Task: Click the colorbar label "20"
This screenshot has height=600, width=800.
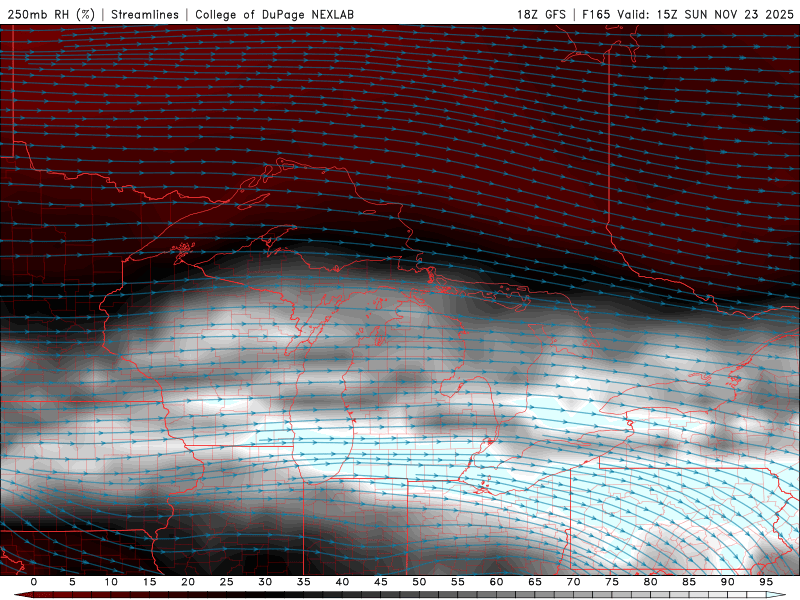Action: (x=188, y=582)
